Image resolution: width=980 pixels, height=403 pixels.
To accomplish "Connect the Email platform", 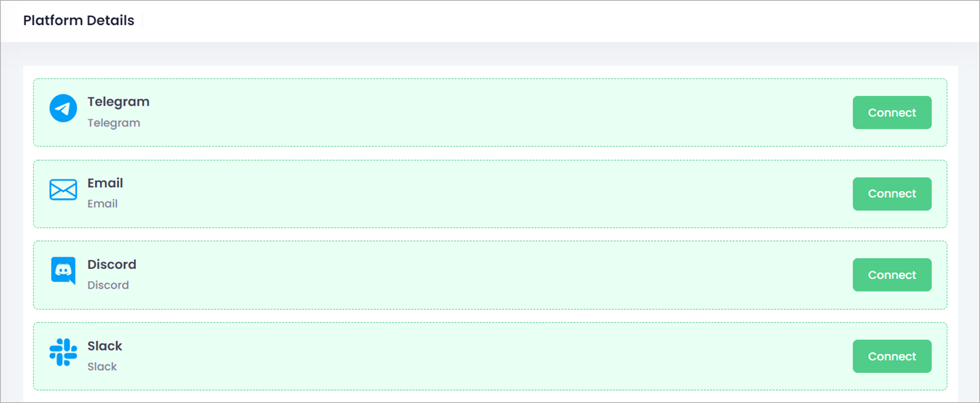I will (x=892, y=194).
